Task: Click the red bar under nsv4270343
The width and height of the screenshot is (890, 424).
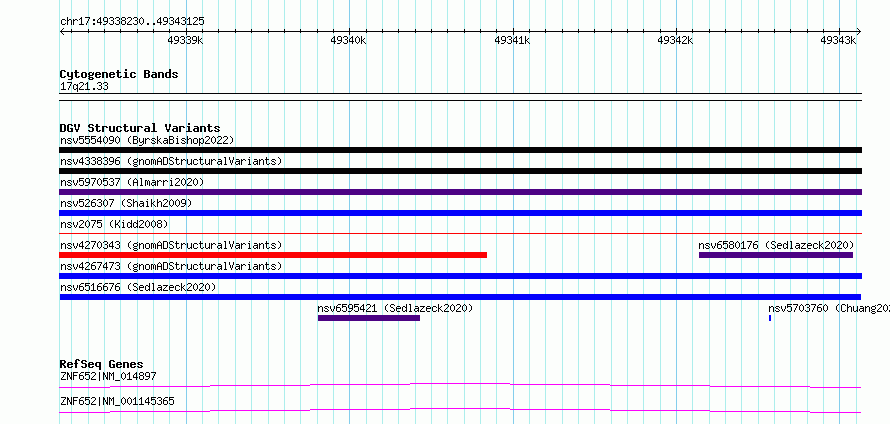Action: click(x=273, y=255)
